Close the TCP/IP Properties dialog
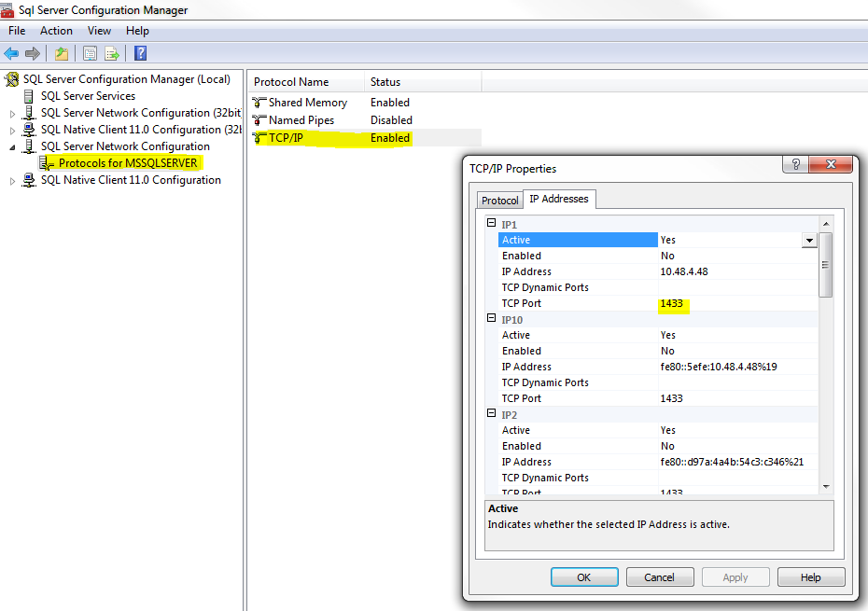 [831, 164]
